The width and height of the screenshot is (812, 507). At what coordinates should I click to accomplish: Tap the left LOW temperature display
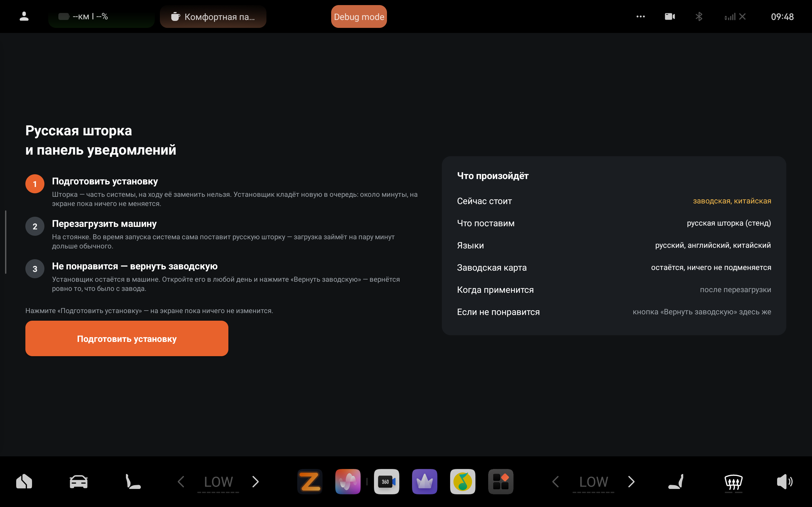(218, 483)
